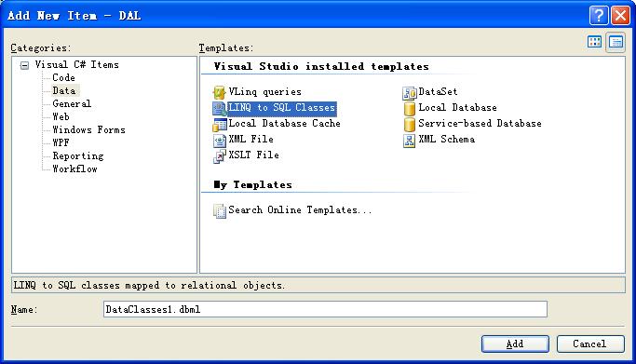Click the Add button

pos(515,344)
